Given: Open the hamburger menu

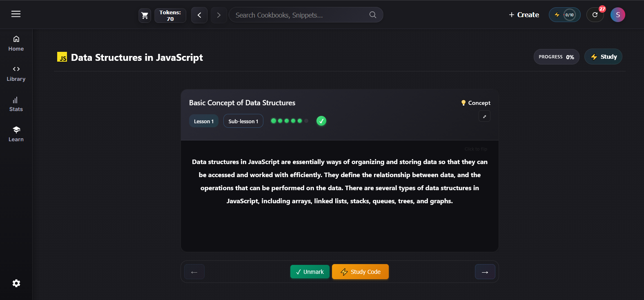Looking at the screenshot, I should click(x=16, y=14).
